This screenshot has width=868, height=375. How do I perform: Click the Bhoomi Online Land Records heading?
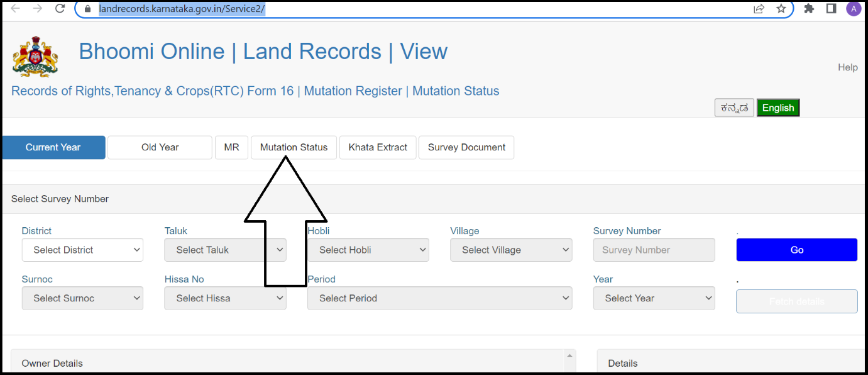[x=263, y=52]
